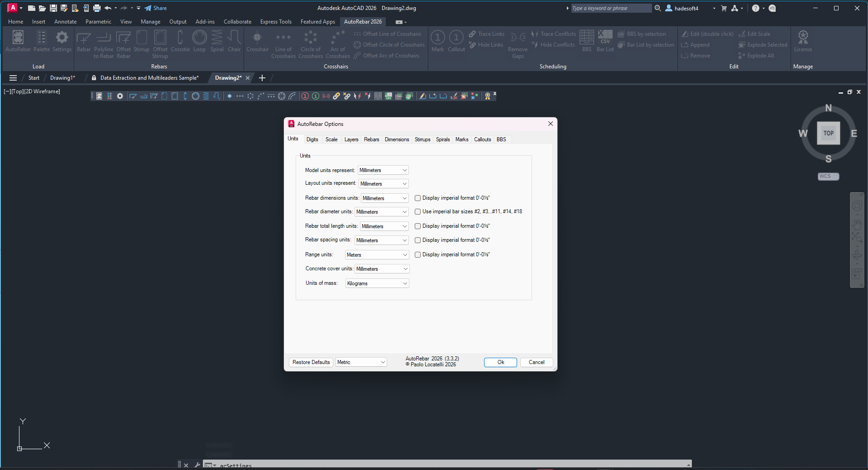
Task: Click the Remove Gaps tool
Action: [518, 44]
